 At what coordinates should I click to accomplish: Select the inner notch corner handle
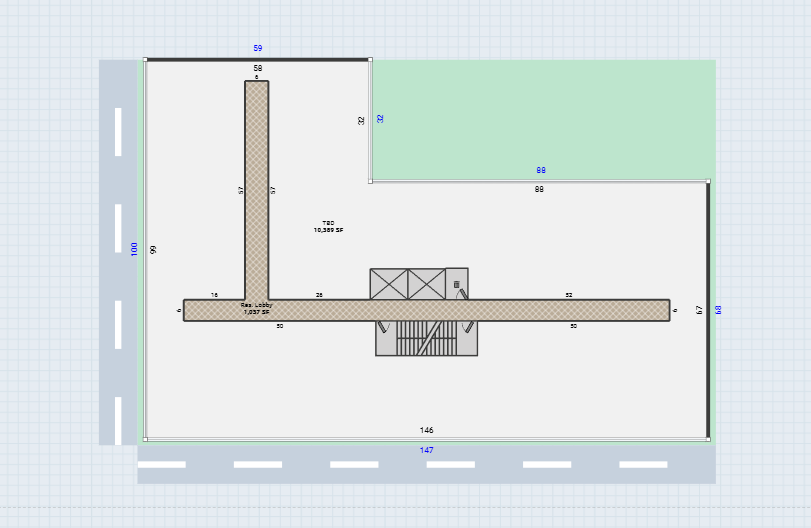click(370, 181)
